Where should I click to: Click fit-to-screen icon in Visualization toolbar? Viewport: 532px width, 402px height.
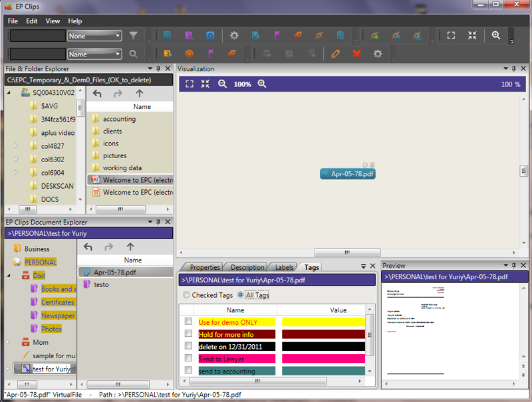[x=190, y=84]
